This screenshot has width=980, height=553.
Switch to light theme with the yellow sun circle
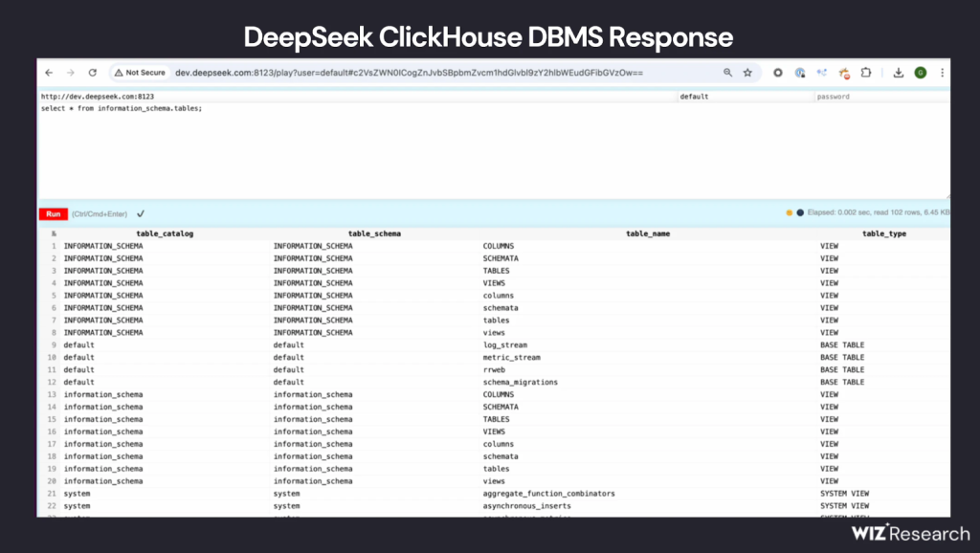pos(789,213)
